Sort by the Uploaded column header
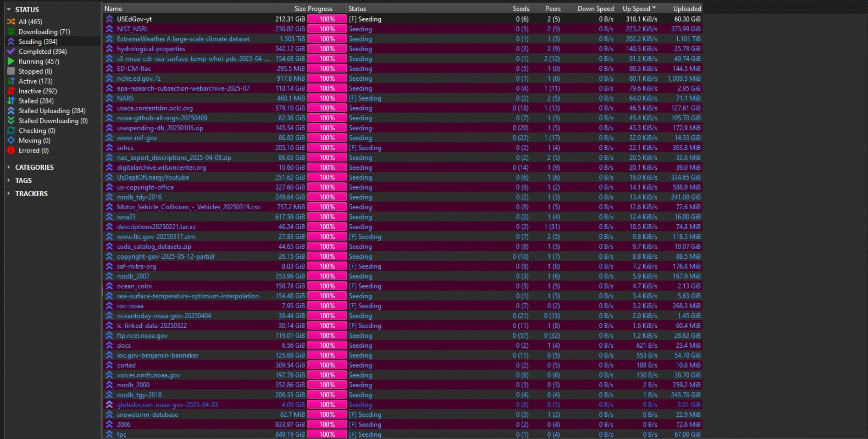The width and height of the screenshot is (868, 439). [680, 8]
